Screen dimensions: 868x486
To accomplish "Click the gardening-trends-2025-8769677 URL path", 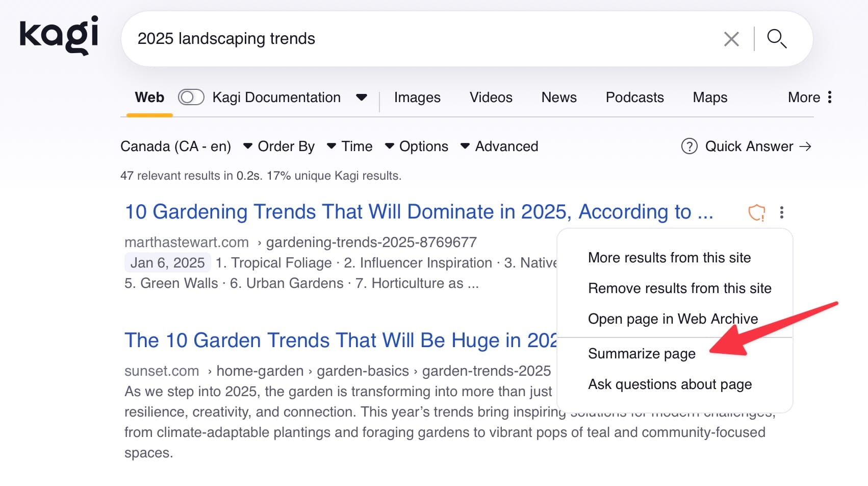I will pyautogui.click(x=371, y=242).
